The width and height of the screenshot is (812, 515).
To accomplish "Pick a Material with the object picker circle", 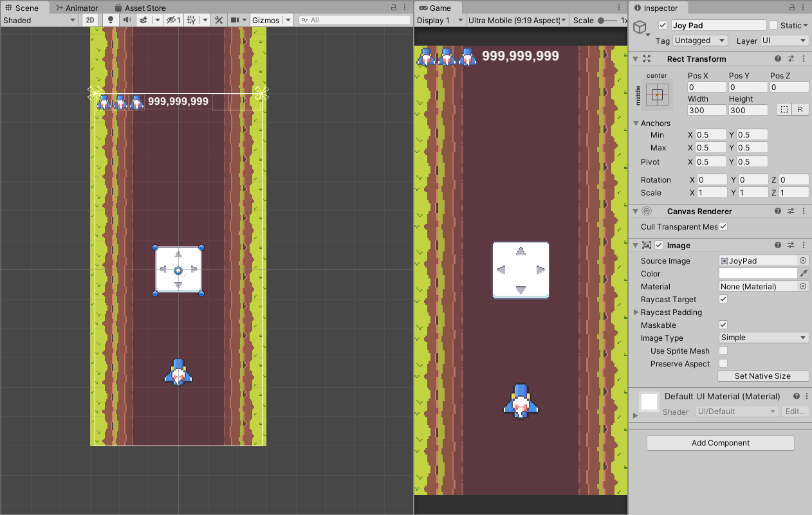I will (x=803, y=286).
